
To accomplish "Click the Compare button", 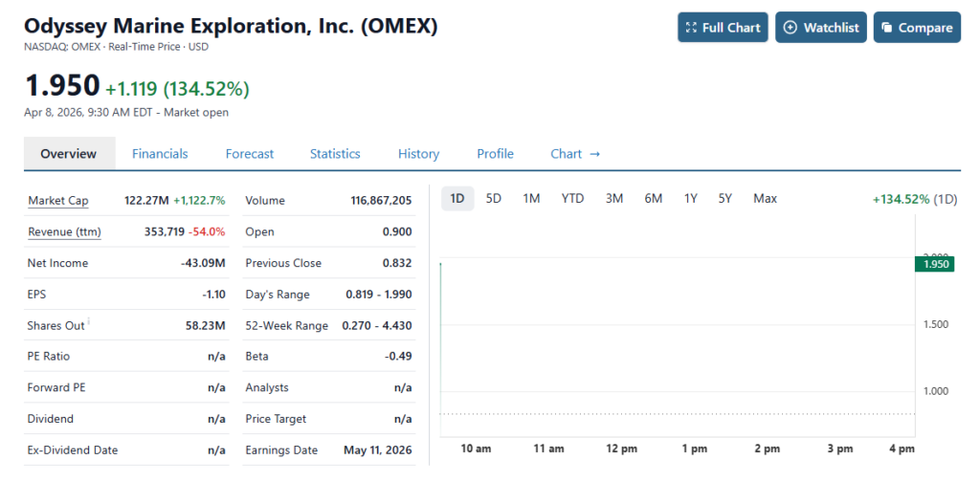I will (916, 28).
